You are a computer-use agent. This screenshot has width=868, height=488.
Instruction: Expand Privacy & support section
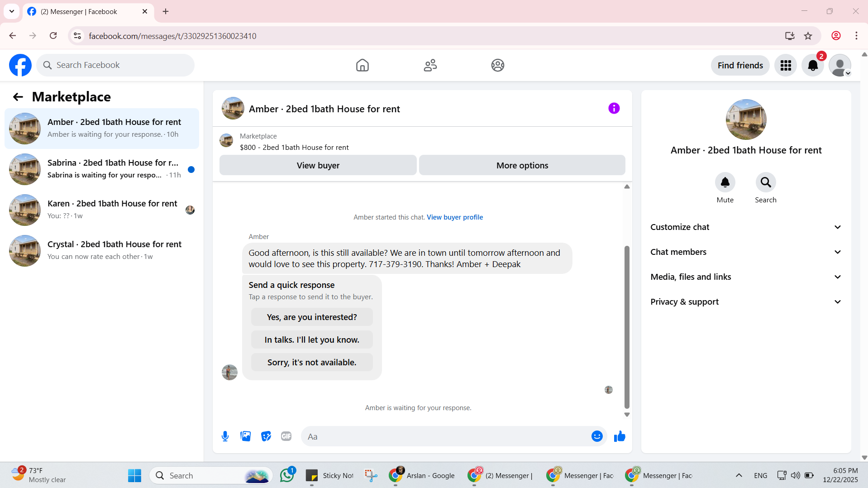click(746, 302)
